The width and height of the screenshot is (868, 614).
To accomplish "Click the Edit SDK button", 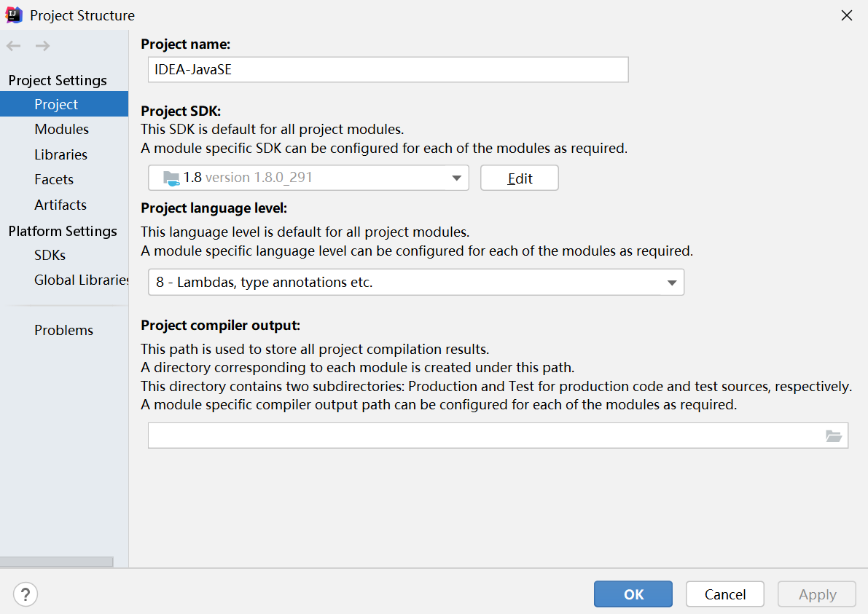I will tap(519, 178).
